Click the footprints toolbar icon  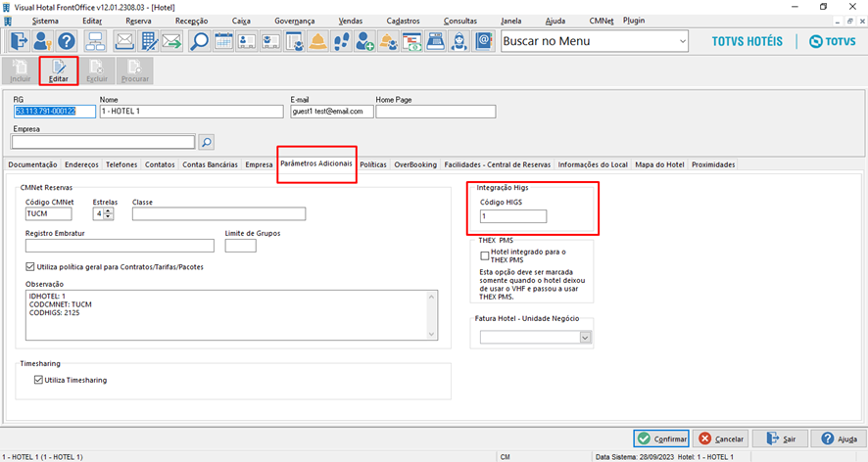pos(342,41)
